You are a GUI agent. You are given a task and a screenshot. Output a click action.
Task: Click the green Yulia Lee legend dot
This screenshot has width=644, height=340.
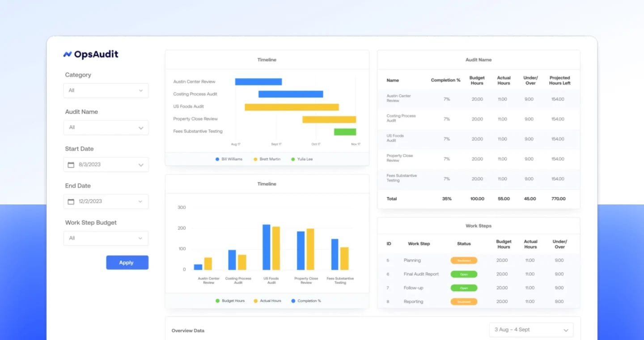click(x=293, y=159)
